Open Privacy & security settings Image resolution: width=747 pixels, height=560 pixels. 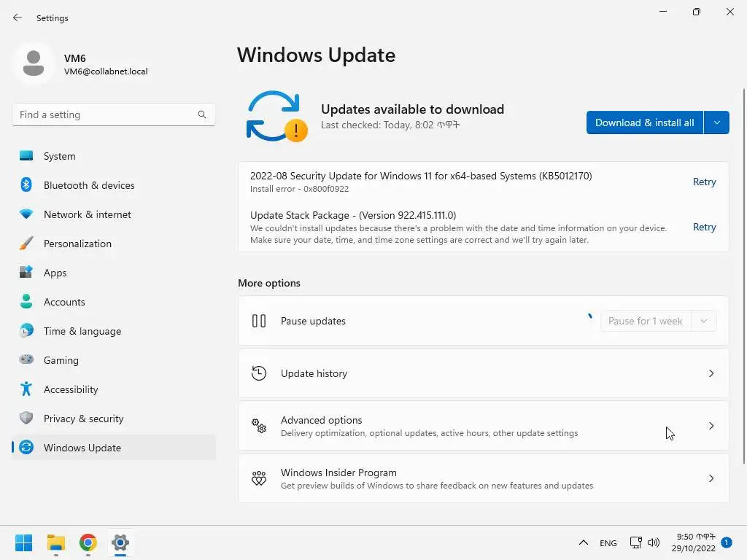pyautogui.click(x=114, y=419)
